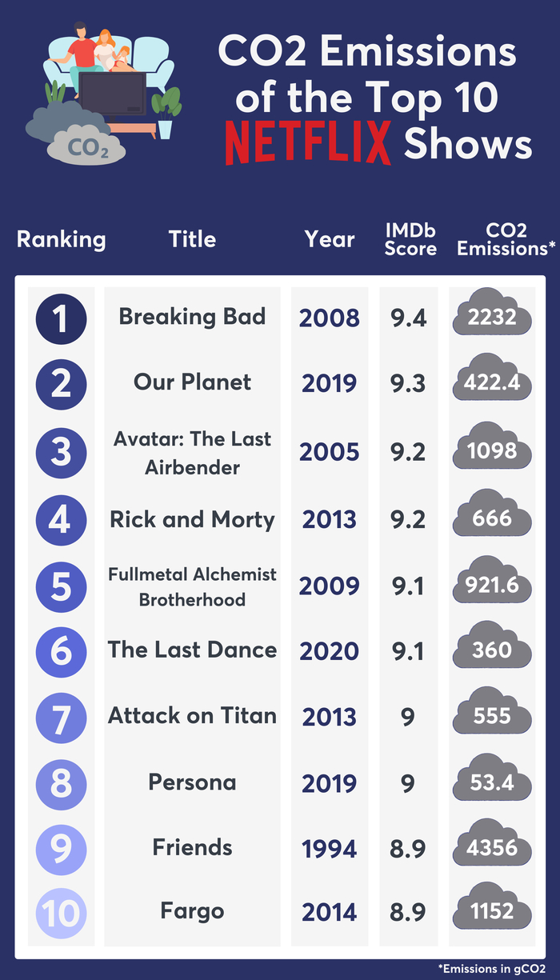Click the gray CO2 cloud in the header

tap(86, 147)
